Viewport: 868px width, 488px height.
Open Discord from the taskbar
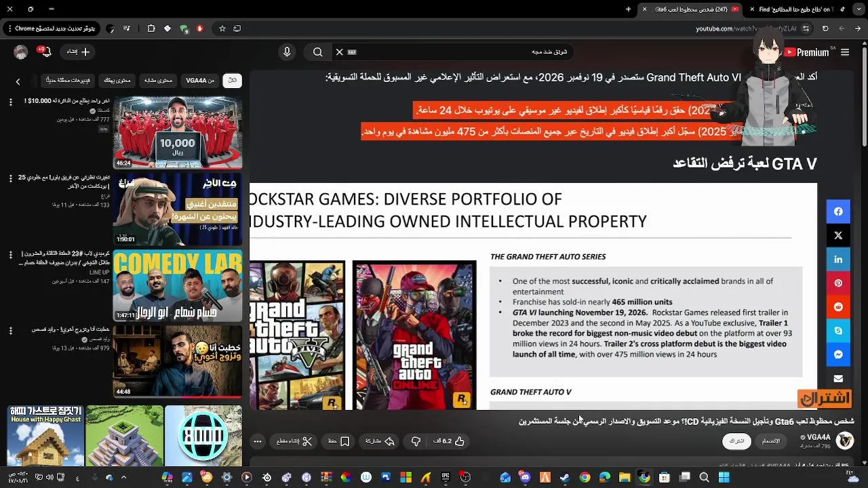click(526, 478)
